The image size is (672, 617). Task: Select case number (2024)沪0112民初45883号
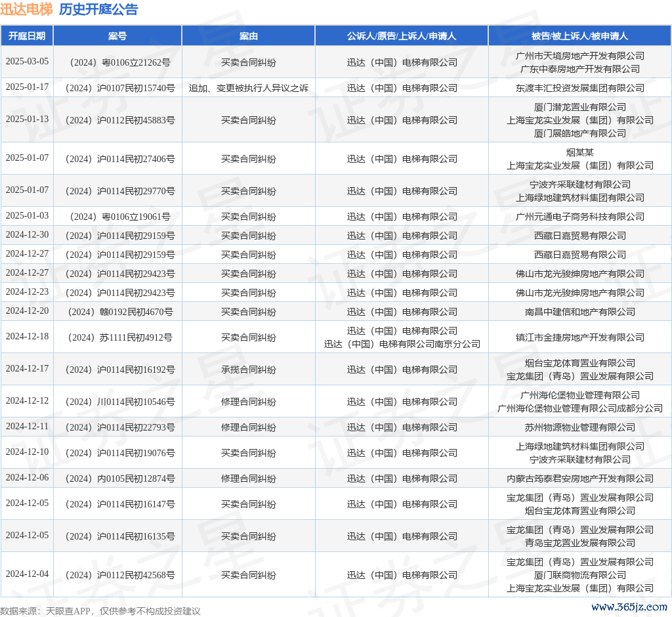point(120,120)
